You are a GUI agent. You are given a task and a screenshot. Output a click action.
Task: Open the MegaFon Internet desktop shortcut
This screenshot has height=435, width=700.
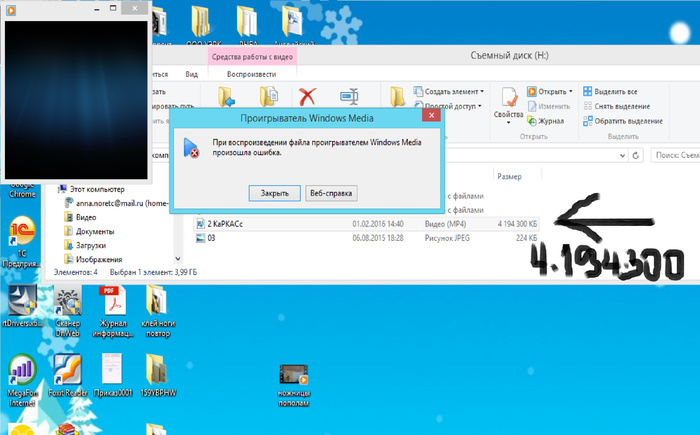22,381
